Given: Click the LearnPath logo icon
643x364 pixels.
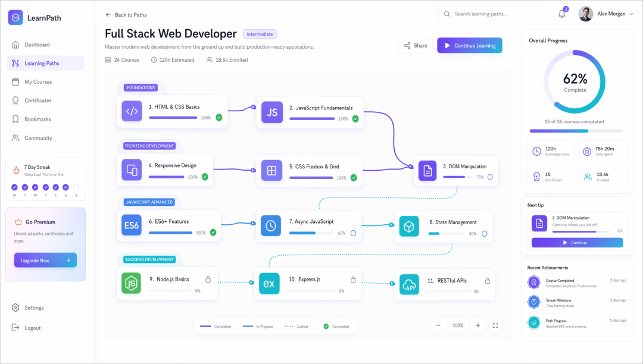Looking at the screenshot, I should tap(15, 18).
